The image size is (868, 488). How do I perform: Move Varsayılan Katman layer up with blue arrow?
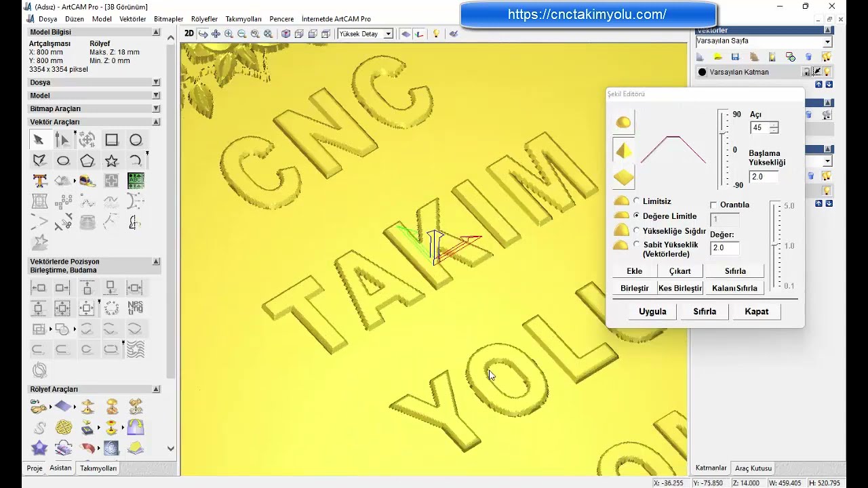point(818,84)
